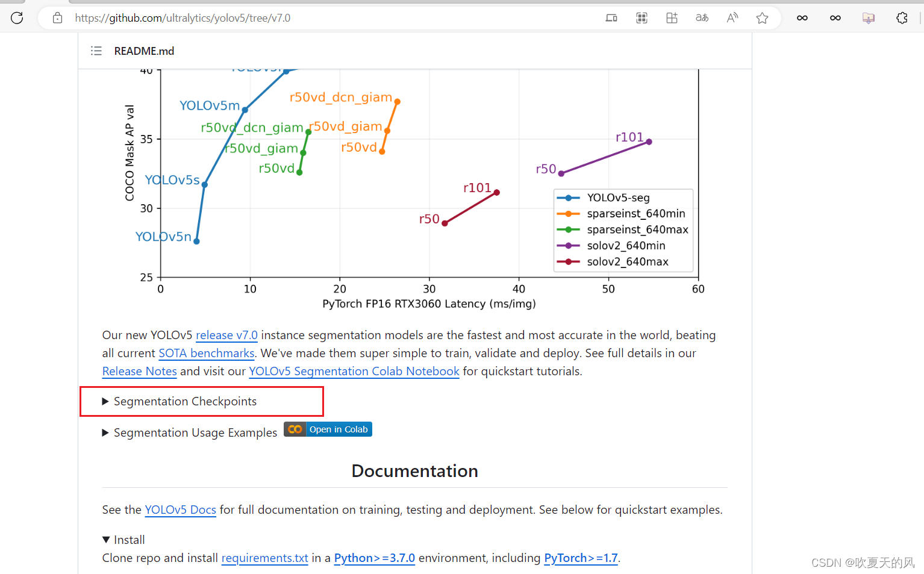Click the YOLOv5m point label on chart
This screenshot has width=924, height=574.
point(210,106)
